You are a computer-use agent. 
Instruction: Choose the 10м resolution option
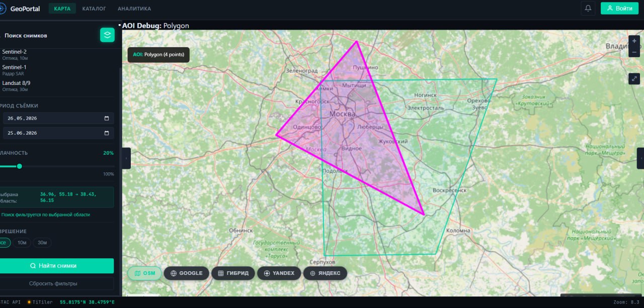[x=22, y=243]
